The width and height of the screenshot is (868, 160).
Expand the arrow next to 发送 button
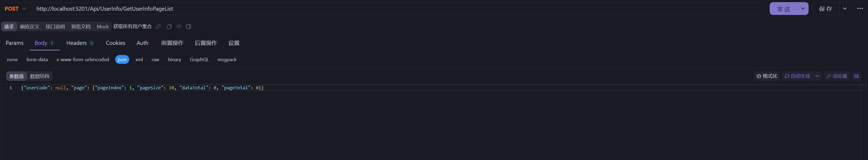[803, 9]
